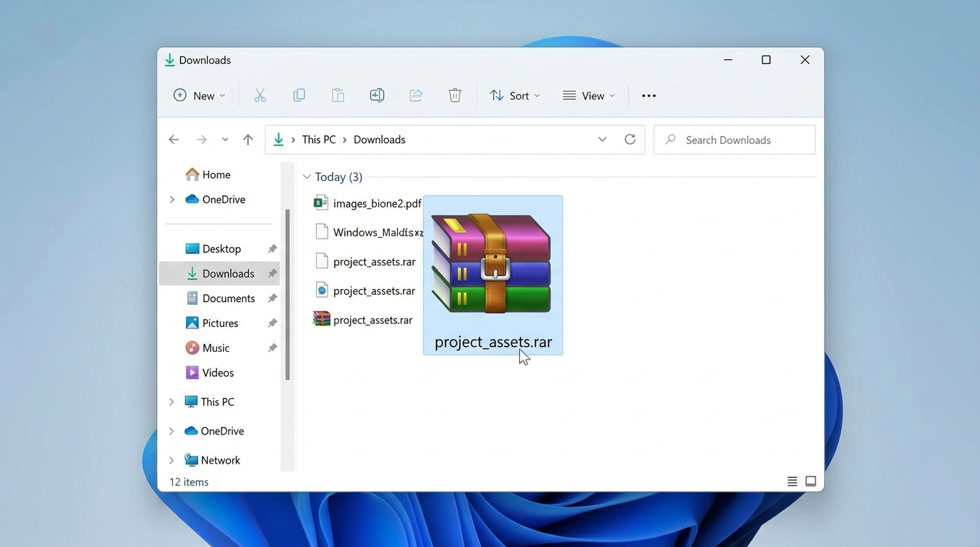Open the recent locations chevron
Screen dimensions: 980x547
click(x=225, y=140)
